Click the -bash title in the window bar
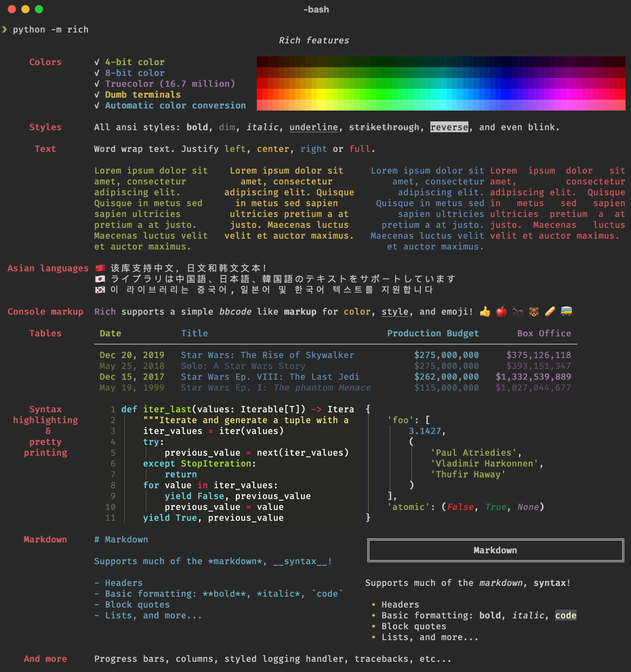This screenshot has height=672, width=631. pos(316,9)
